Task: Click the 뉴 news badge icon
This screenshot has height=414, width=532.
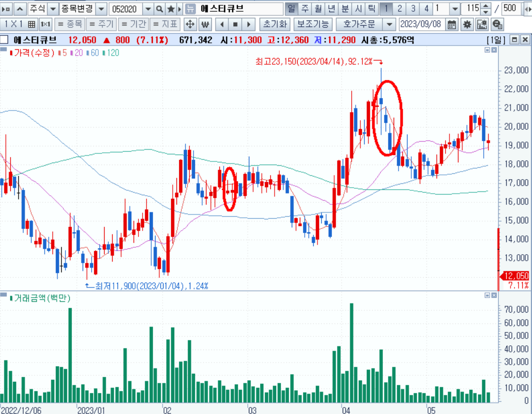Action: coord(191,9)
